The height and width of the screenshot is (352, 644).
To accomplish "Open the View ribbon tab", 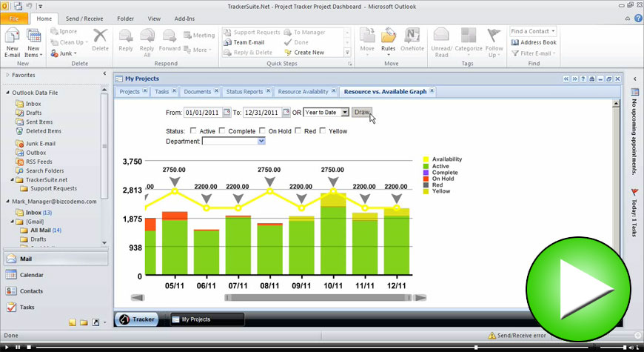I will (x=154, y=19).
